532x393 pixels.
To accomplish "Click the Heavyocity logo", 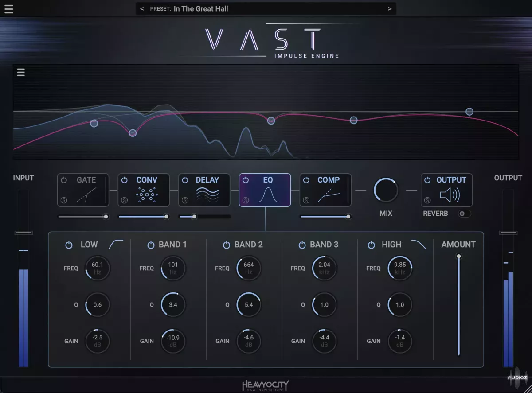I will point(266,385).
